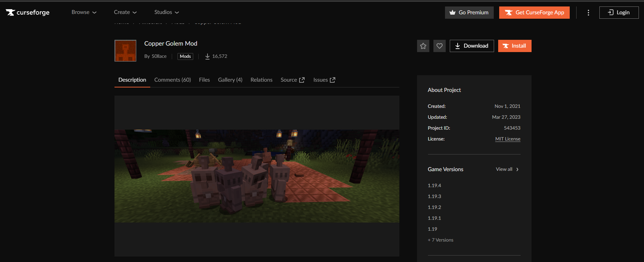
Task: Open the Create dropdown menu
Action: (125, 12)
